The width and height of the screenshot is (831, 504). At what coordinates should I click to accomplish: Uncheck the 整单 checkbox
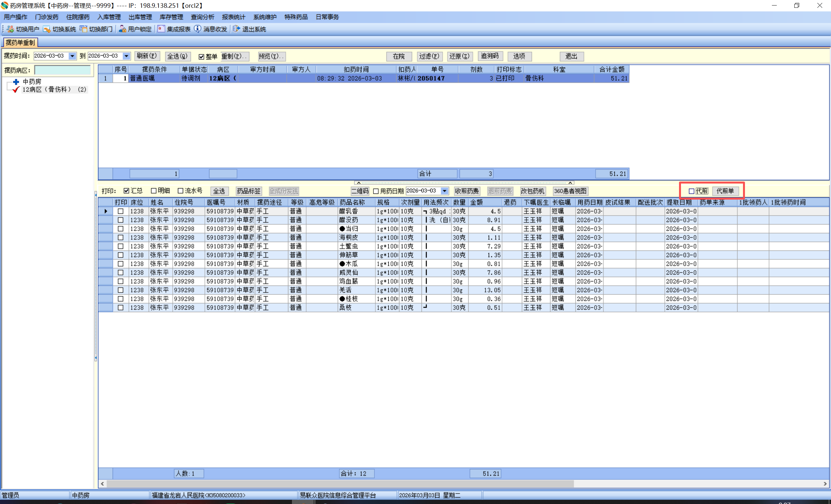point(201,57)
